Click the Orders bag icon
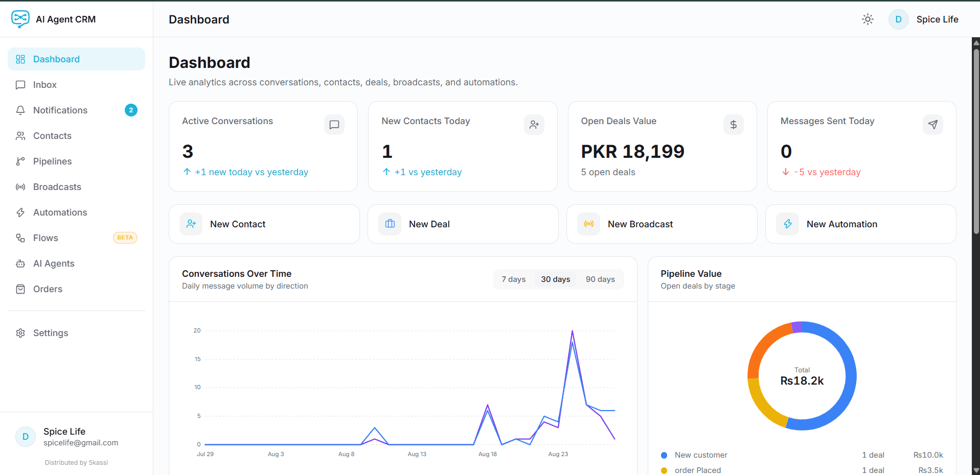980x475 pixels. (x=20, y=289)
